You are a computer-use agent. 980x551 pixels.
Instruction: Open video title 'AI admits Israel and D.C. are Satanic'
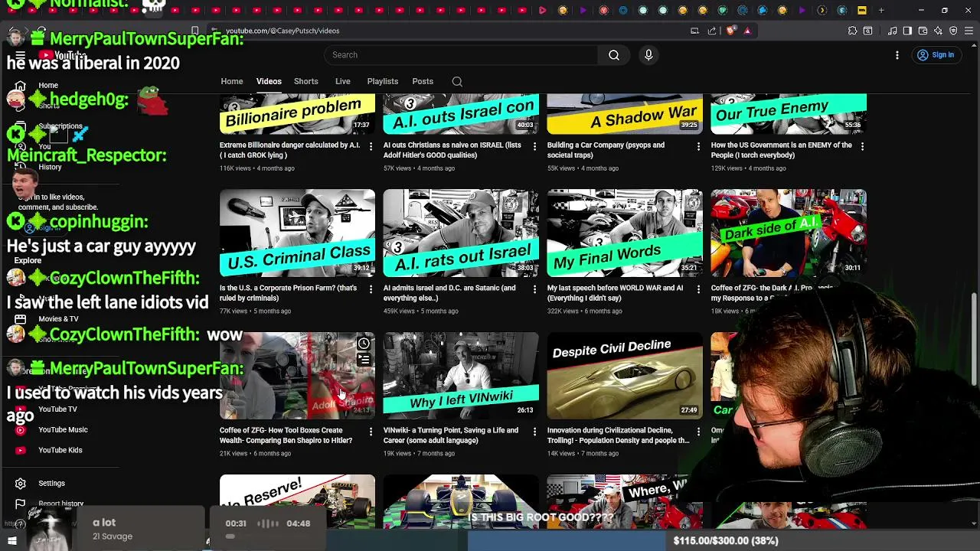coord(449,293)
